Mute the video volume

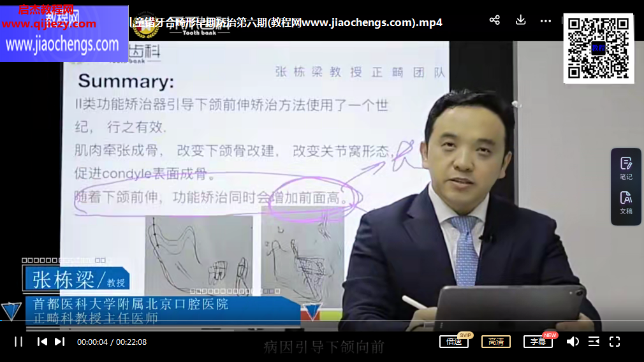click(x=572, y=342)
